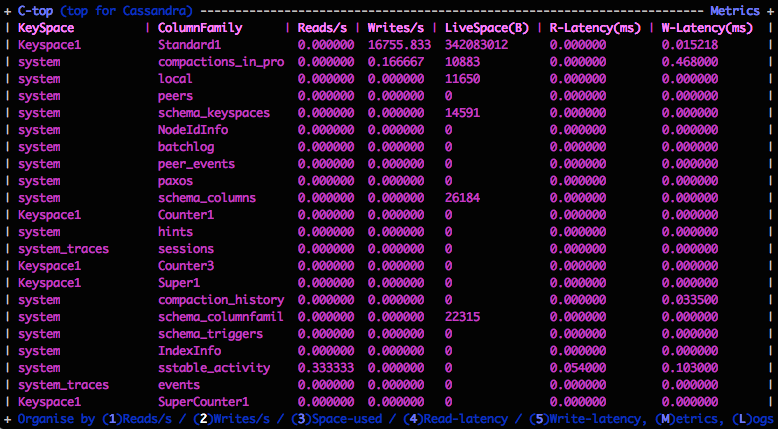
Task: Click the 0.033500 write latency value
Action: pyautogui.click(x=690, y=300)
